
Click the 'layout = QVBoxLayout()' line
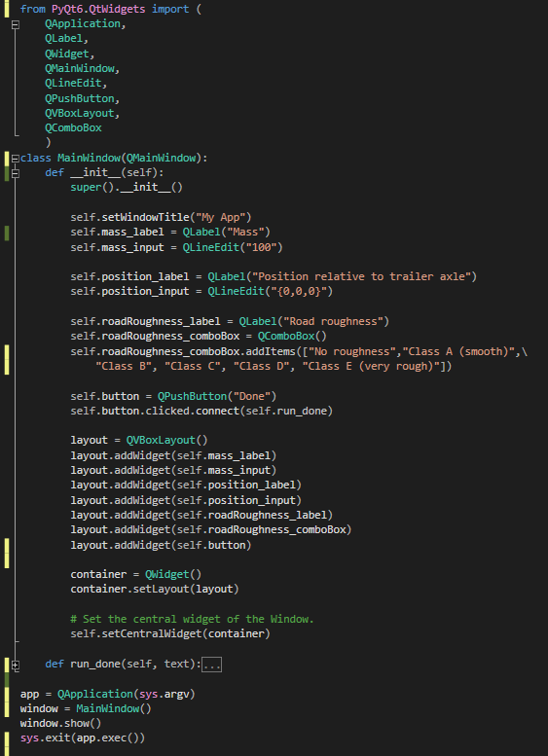pyautogui.click(x=139, y=440)
